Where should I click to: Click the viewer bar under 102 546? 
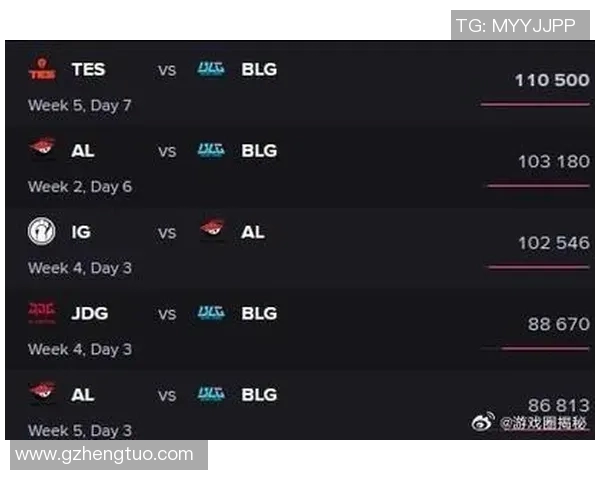pyautogui.click(x=538, y=267)
